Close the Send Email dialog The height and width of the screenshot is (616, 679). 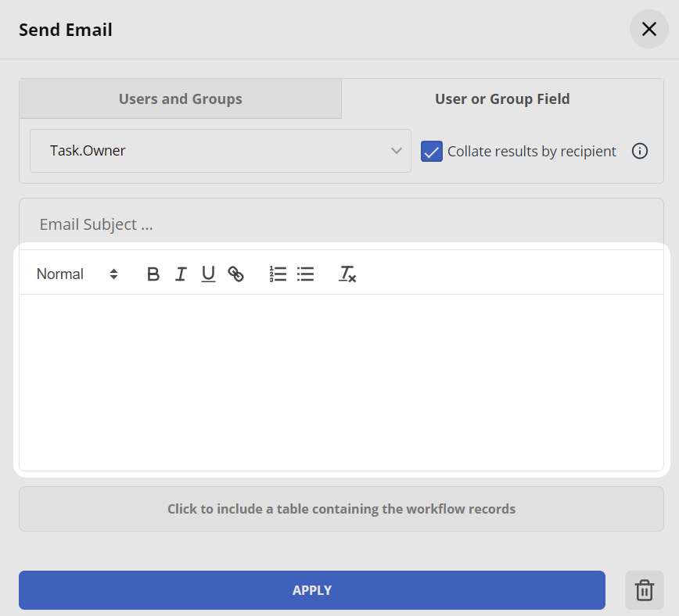(x=648, y=30)
